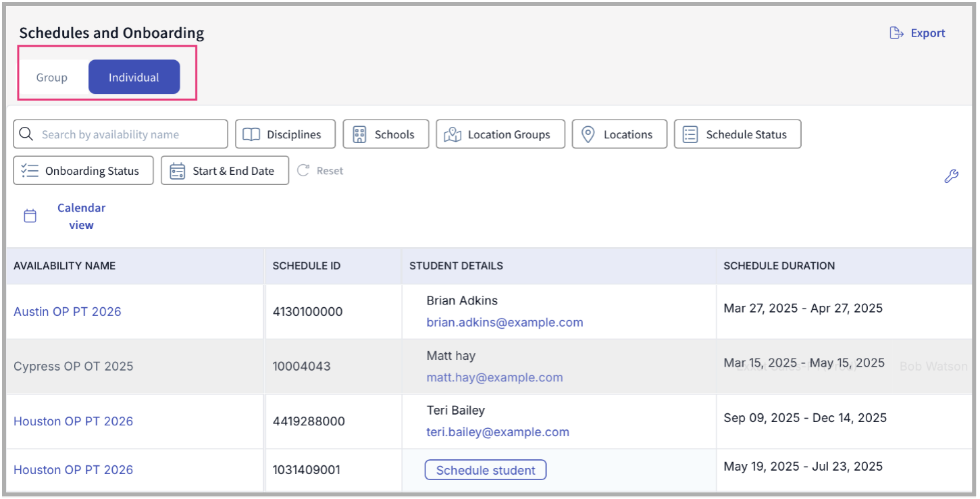Click the Export icon at top right
This screenshot has width=980, height=499.
[896, 33]
